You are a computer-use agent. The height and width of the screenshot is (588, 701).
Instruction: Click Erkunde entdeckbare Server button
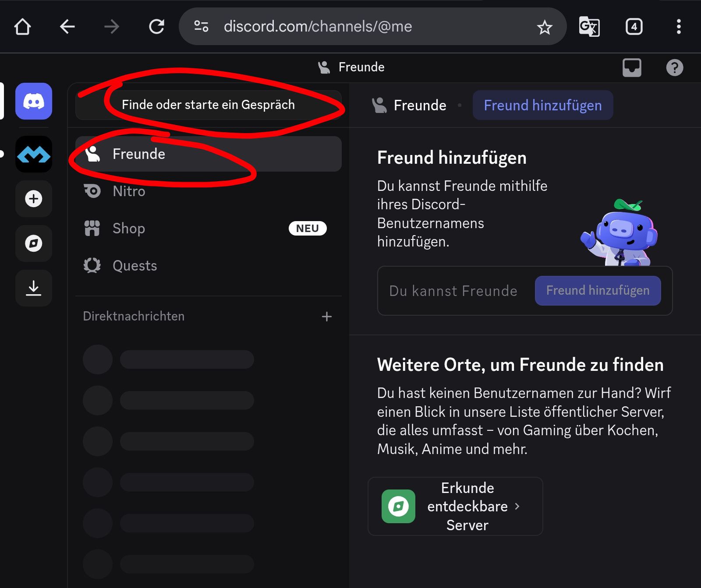(455, 506)
